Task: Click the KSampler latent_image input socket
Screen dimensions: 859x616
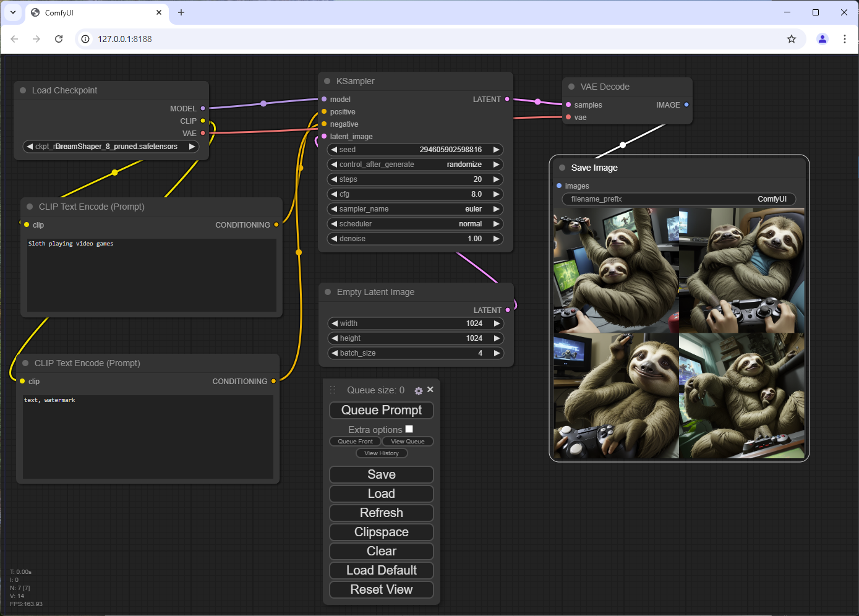Action: [324, 136]
